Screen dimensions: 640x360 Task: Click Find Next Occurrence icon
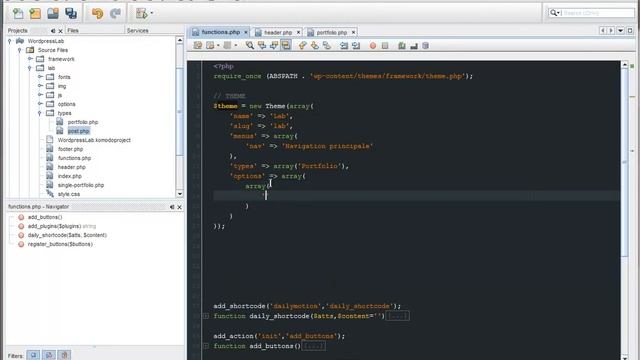(x=273, y=45)
